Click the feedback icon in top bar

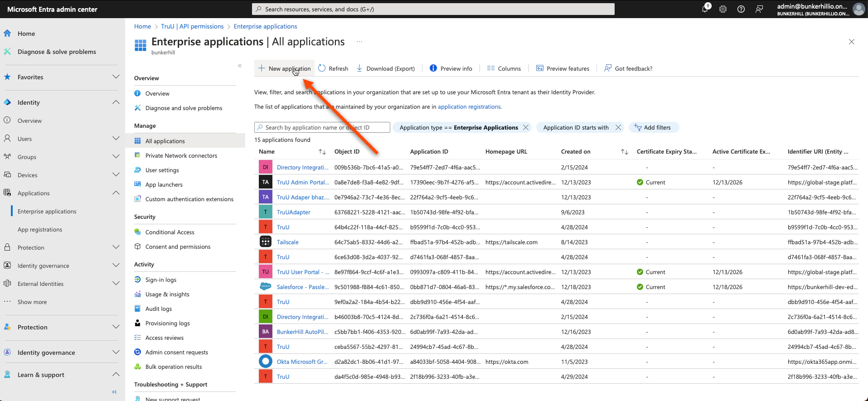click(x=759, y=9)
